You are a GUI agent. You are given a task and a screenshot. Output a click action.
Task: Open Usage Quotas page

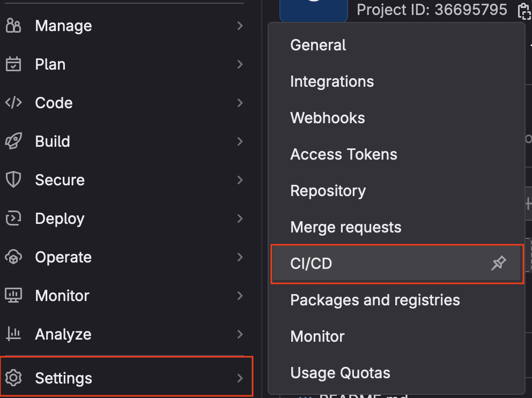pos(340,373)
